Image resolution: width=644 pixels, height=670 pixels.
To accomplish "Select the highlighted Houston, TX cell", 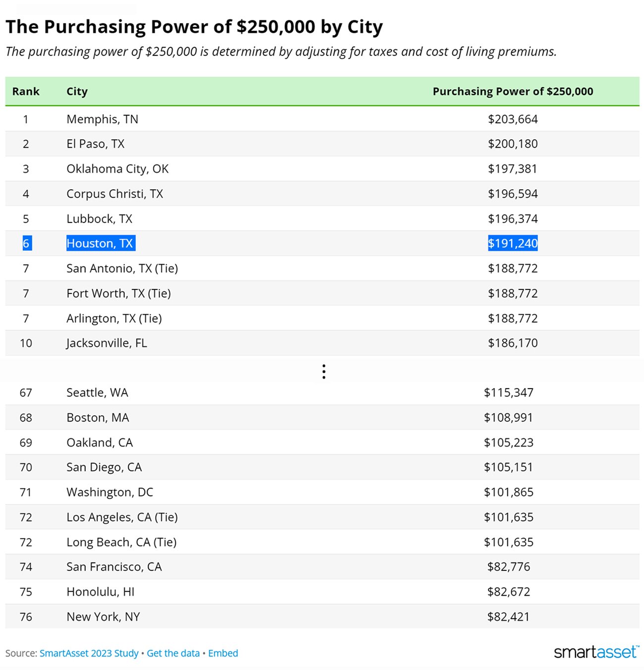I will [x=100, y=243].
